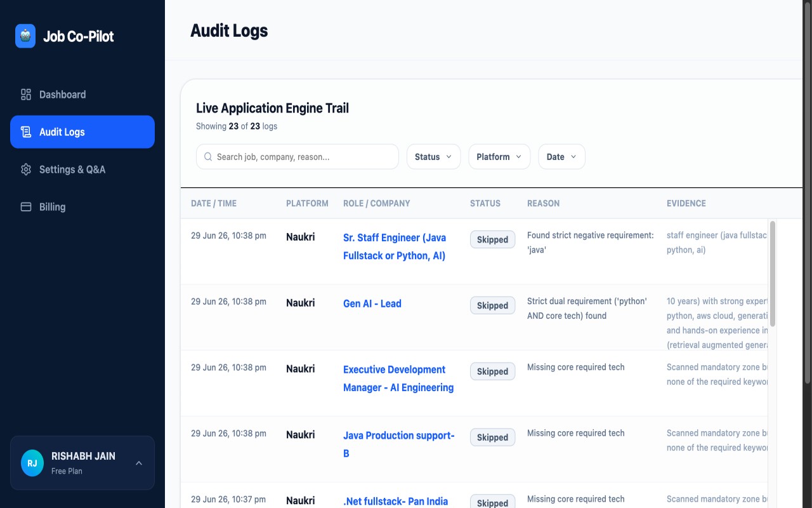The height and width of the screenshot is (508, 812).
Task: Click the ROLE / COMPANY column header
Action: click(377, 203)
